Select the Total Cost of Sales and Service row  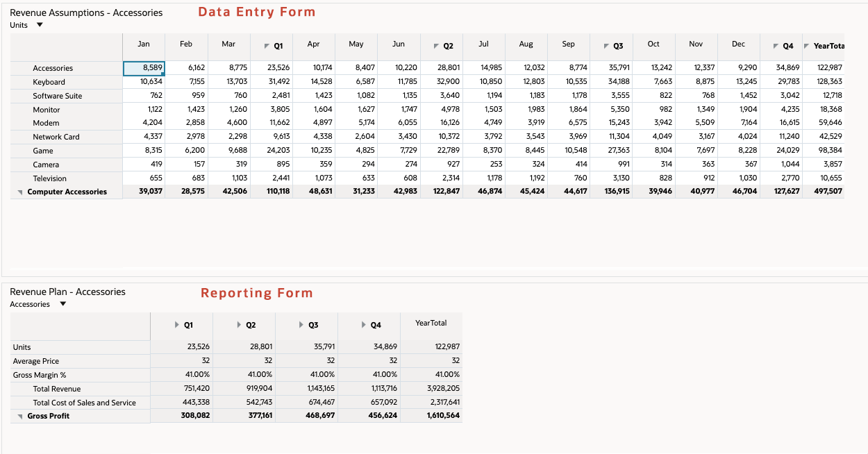80,403
